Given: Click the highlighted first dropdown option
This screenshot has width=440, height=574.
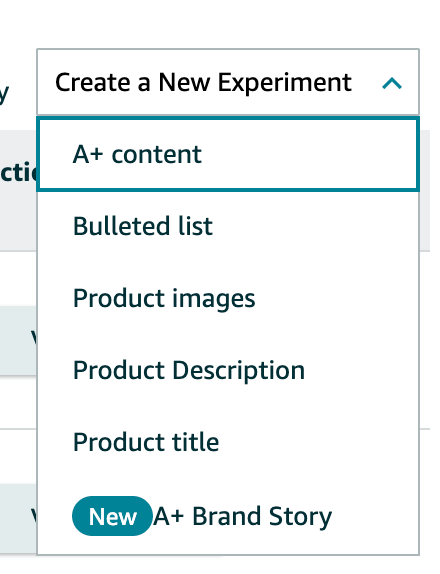Looking at the screenshot, I should (228, 154).
